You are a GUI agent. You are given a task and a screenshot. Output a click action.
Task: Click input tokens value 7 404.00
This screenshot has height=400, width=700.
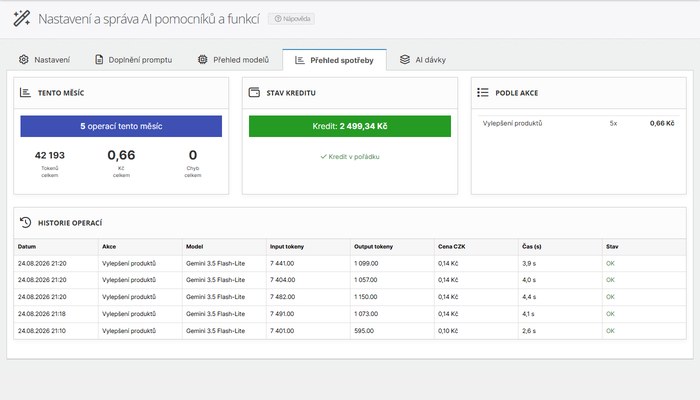click(x=282, y=280)
